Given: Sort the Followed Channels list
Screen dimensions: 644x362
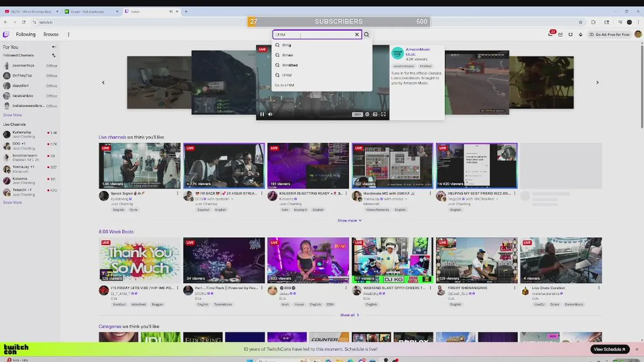Looking at the screenshot, I should [54, 55].
